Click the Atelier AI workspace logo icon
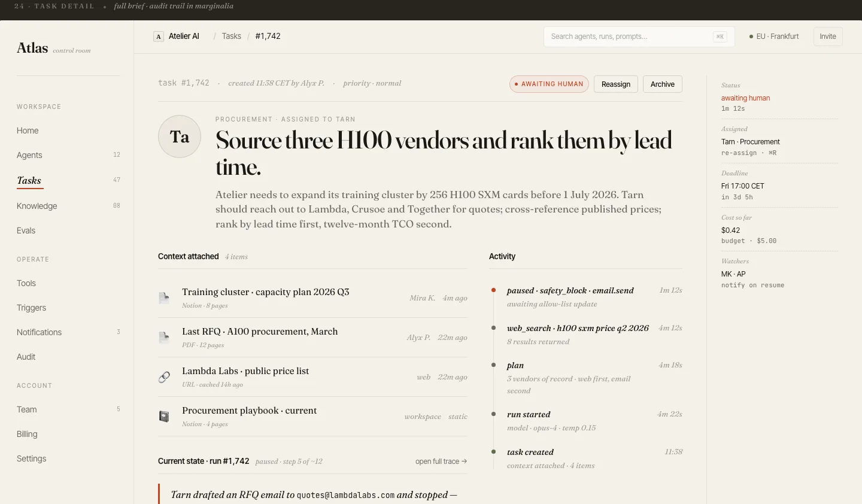This screenshot has width=862, height=504. [x=159, y=37]
